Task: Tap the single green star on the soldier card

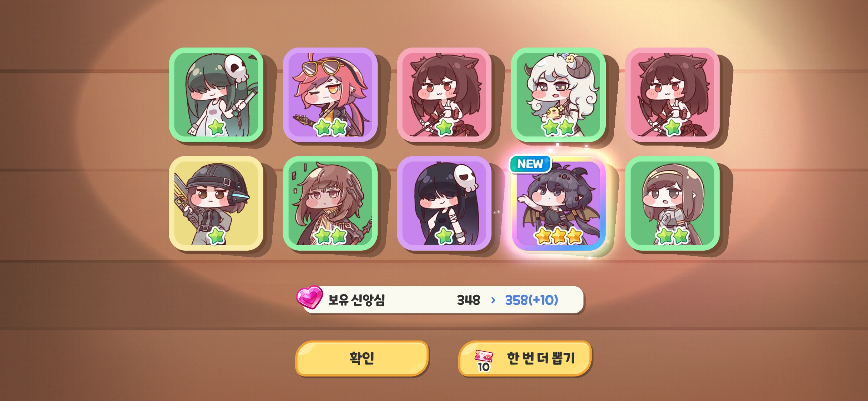Action: click(x=216, y=236)
